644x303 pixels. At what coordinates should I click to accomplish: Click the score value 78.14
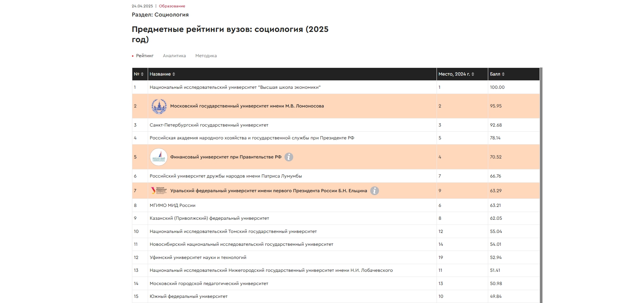495,138
